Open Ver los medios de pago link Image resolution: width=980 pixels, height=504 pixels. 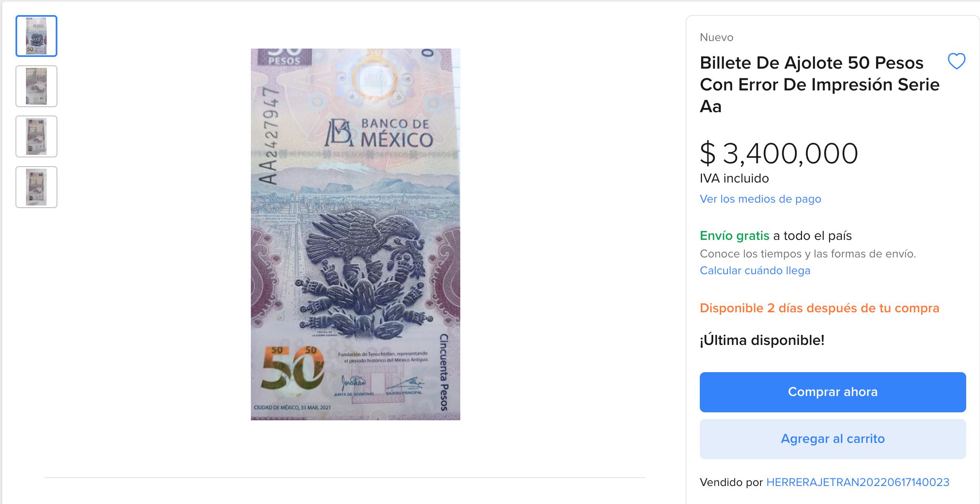point(760,199)
